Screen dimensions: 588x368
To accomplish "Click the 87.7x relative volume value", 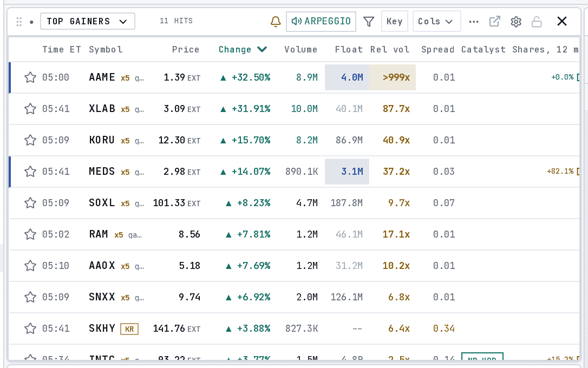I will coord(396,109).
